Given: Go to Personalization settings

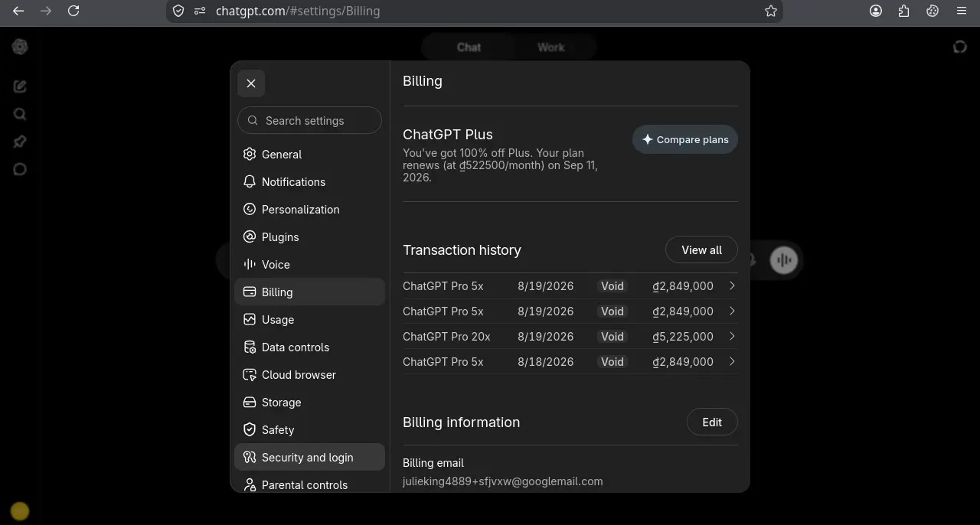Looking at the screenshot, I should click(309, 209).
